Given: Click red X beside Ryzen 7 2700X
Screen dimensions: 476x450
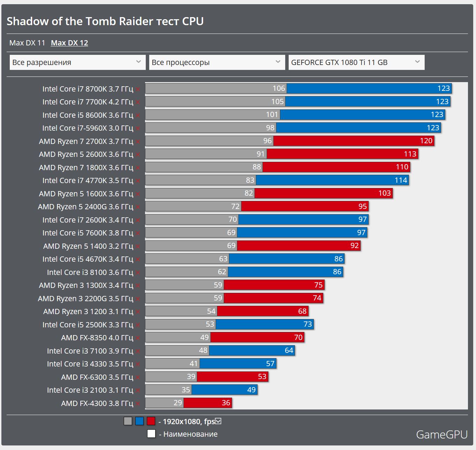Looking at the screenshot, I should click(138, 142).
